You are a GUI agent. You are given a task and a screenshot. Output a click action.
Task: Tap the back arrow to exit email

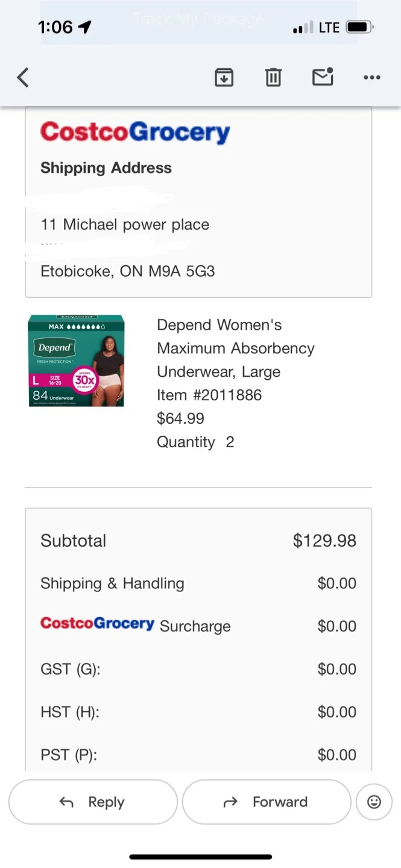22,77
